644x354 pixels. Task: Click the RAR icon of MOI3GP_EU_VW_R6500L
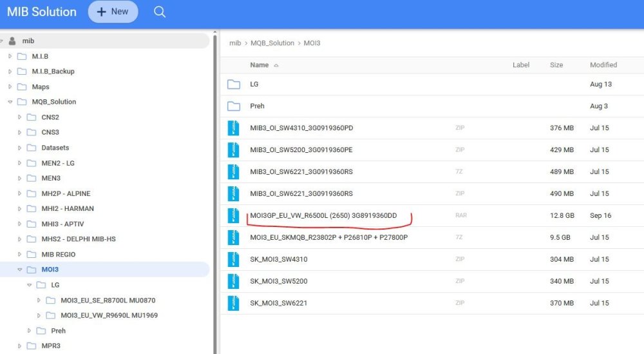[x=233, y=215]
